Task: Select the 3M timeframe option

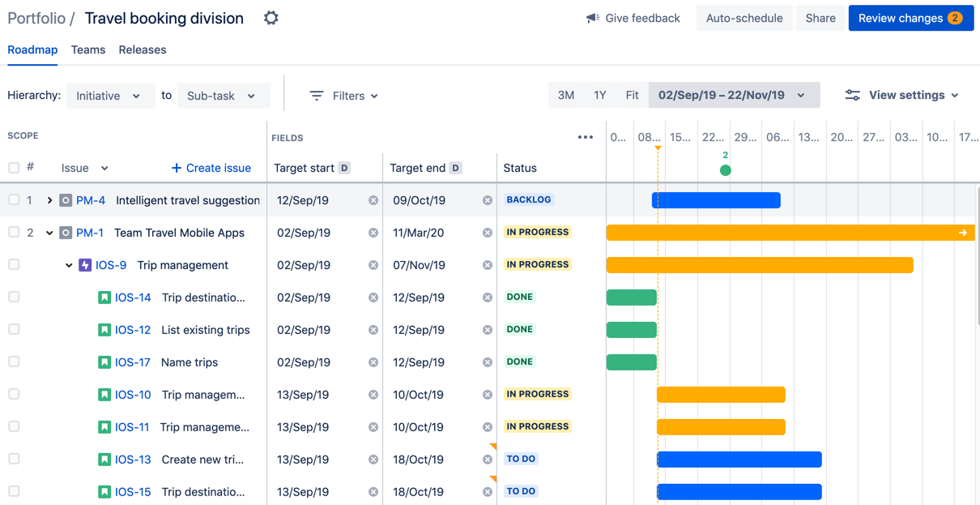Action: (x=566, y=95)
